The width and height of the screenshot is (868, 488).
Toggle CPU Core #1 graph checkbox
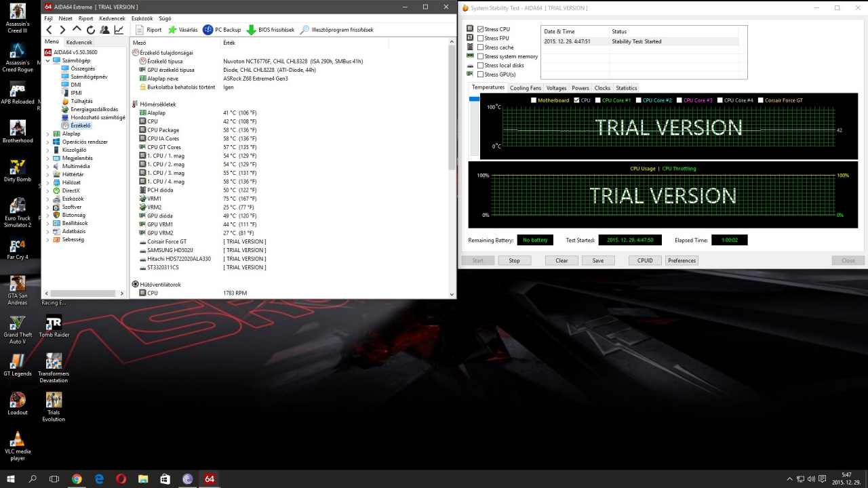point(597,100)
